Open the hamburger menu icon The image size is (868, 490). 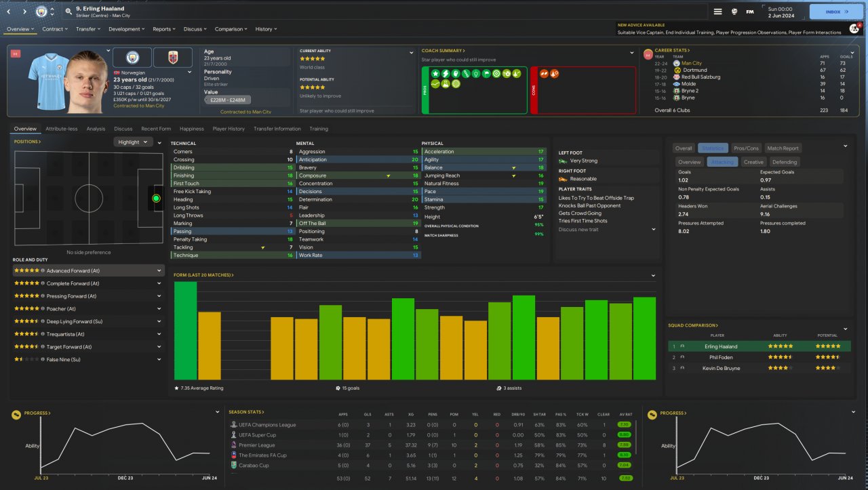(x=717, y=12)
